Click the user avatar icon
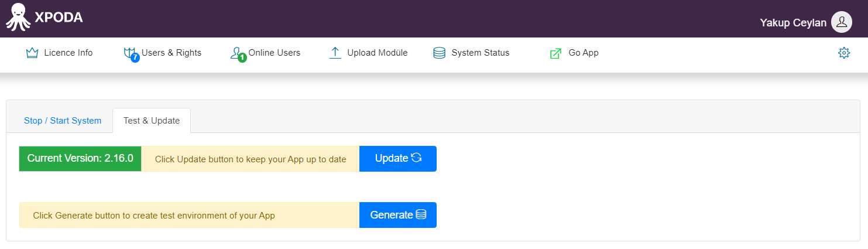This screenshot has width=868, height=249. point(842,22)
